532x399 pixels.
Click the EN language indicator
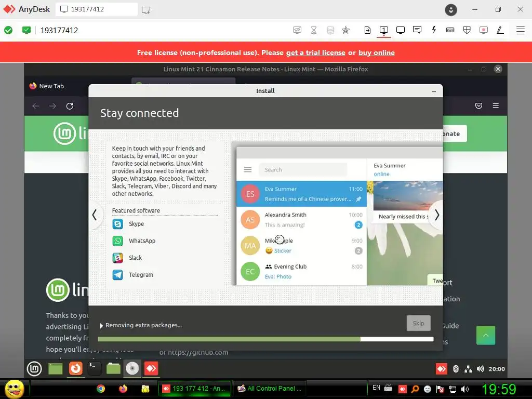point(376,388)
